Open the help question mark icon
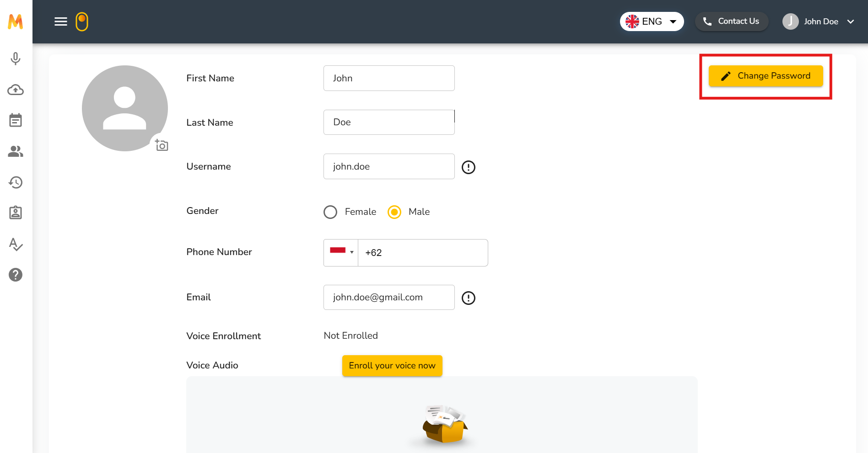868x453 pixels. [x=16, y=275]
